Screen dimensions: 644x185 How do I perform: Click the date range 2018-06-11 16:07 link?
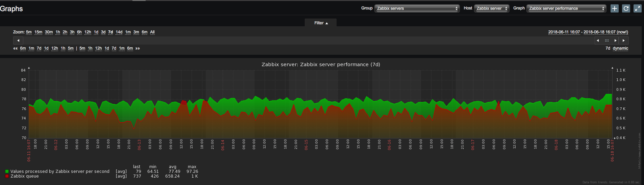(564, 32)
